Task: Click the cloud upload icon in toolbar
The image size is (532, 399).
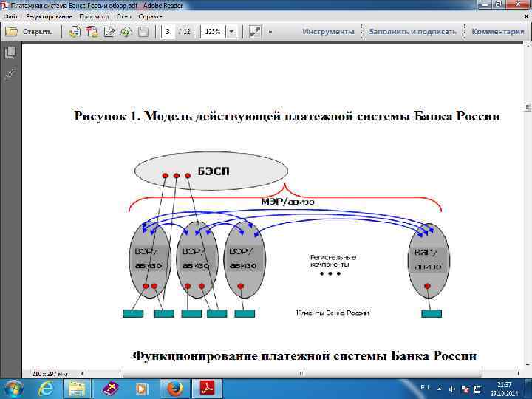Action: coord(126,32)
